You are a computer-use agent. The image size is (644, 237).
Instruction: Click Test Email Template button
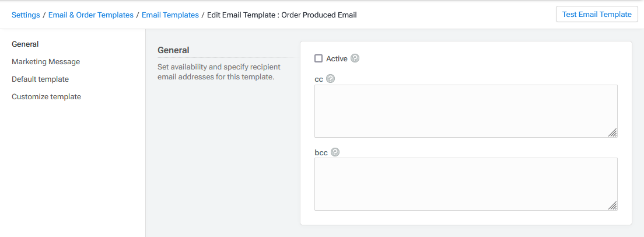597,15
